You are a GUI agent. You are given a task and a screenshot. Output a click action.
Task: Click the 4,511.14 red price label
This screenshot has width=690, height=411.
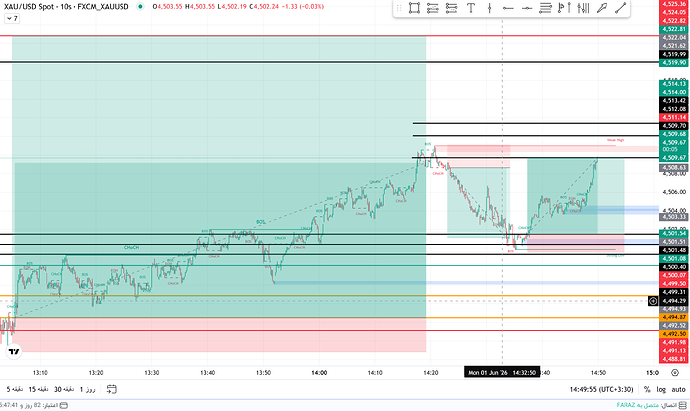674,117
